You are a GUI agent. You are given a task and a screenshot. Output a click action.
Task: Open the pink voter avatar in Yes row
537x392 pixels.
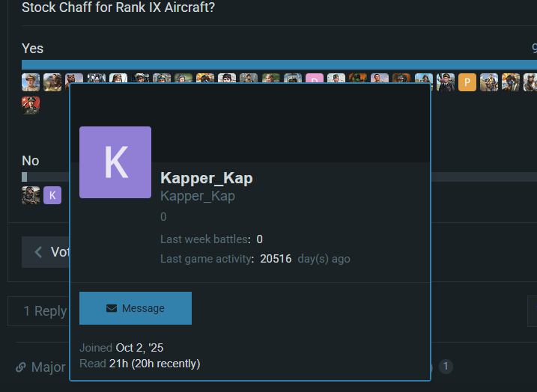[315, 82]
